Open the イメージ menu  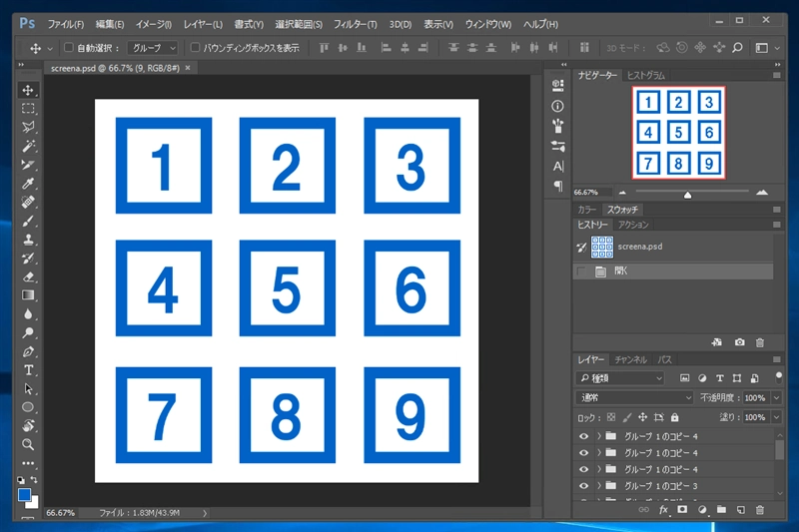(154, 24)
